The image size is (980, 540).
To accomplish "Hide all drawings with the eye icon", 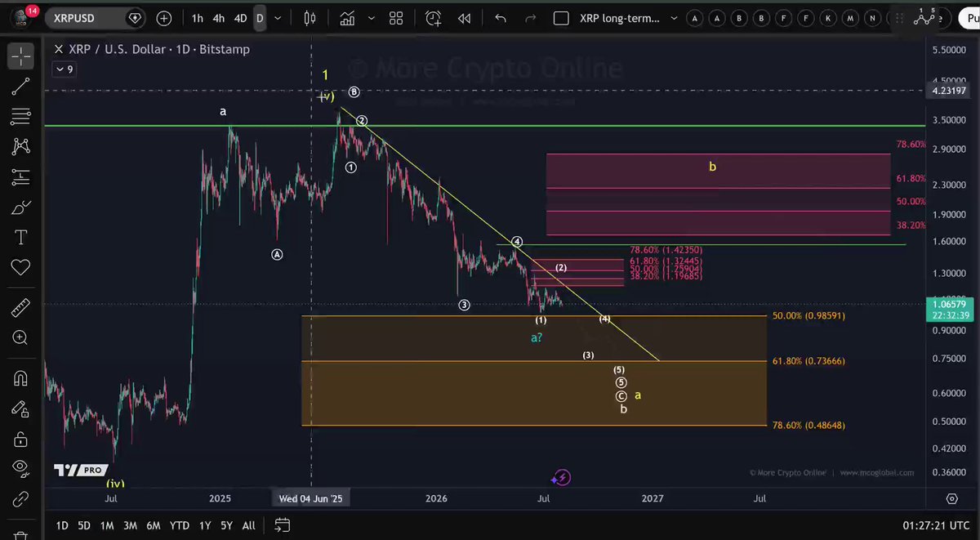I will (x=20, y=469).
